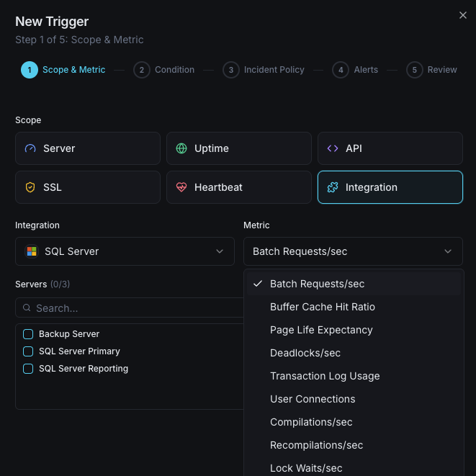This screenshot has height=476, width=476.
Task: Choose the Integration scope card
Action: [390, 187]
